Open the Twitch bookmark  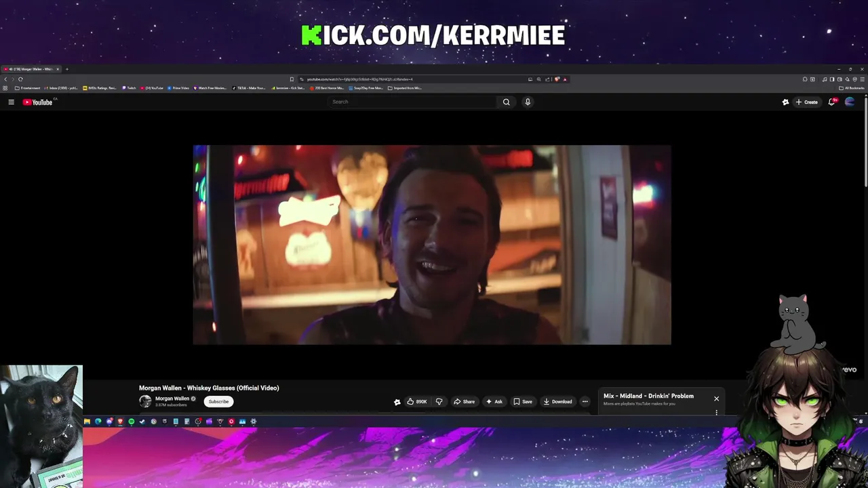click(129, 88)
